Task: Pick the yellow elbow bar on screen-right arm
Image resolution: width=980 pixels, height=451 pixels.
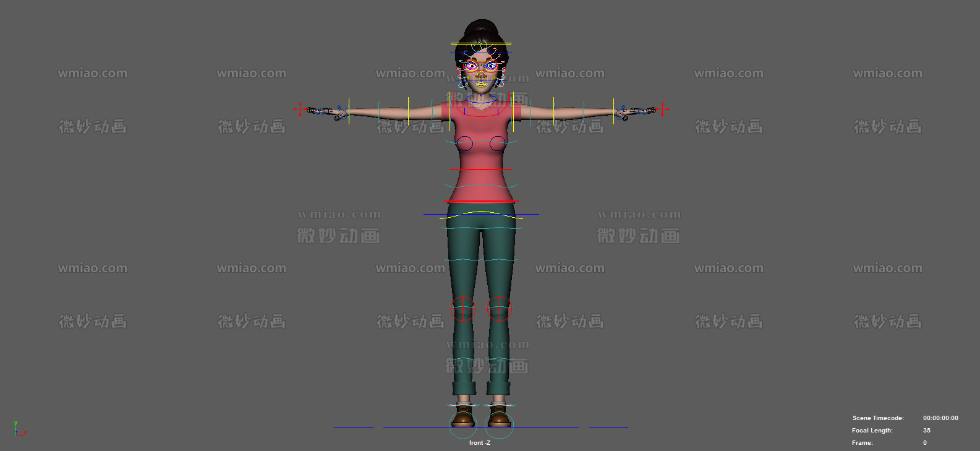Action: tap(553, 111)
